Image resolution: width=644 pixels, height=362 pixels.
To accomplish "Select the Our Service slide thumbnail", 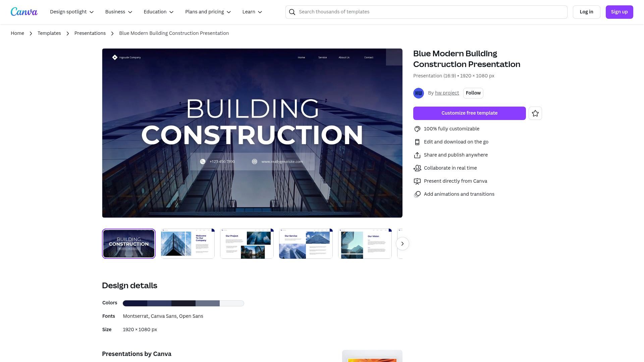I will tap(306, 244).
